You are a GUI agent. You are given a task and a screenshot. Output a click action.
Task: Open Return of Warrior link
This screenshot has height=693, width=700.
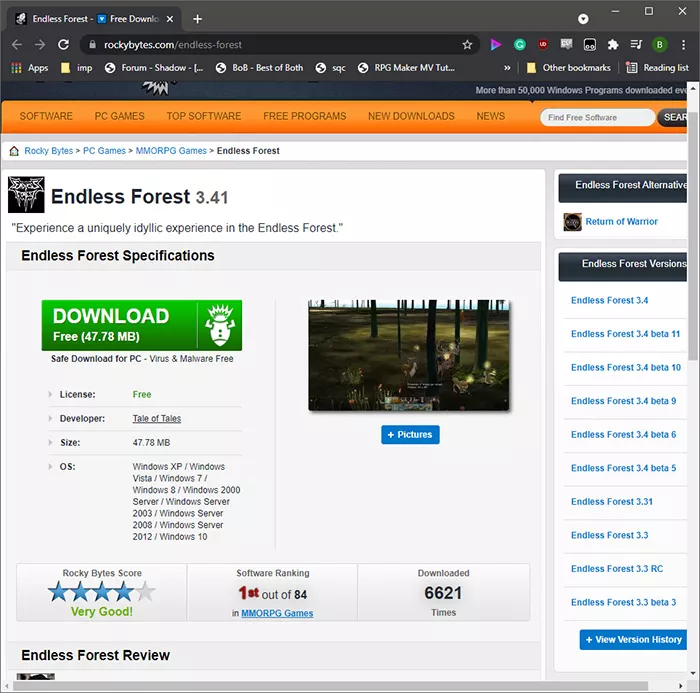621,221
